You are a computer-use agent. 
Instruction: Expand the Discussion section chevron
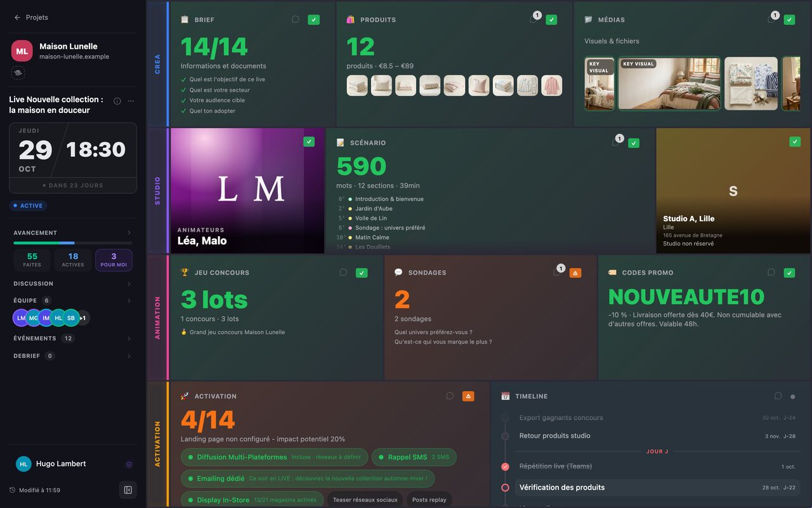pyautogui.click(x=129, y=284)
